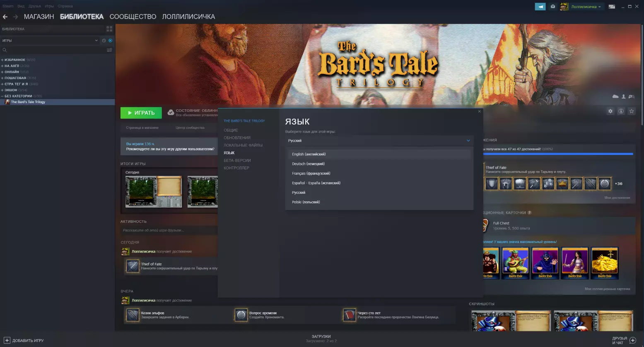Open advanced filters icon in library search
Viewport: 644px width, 347px height.
coord(109,50)
